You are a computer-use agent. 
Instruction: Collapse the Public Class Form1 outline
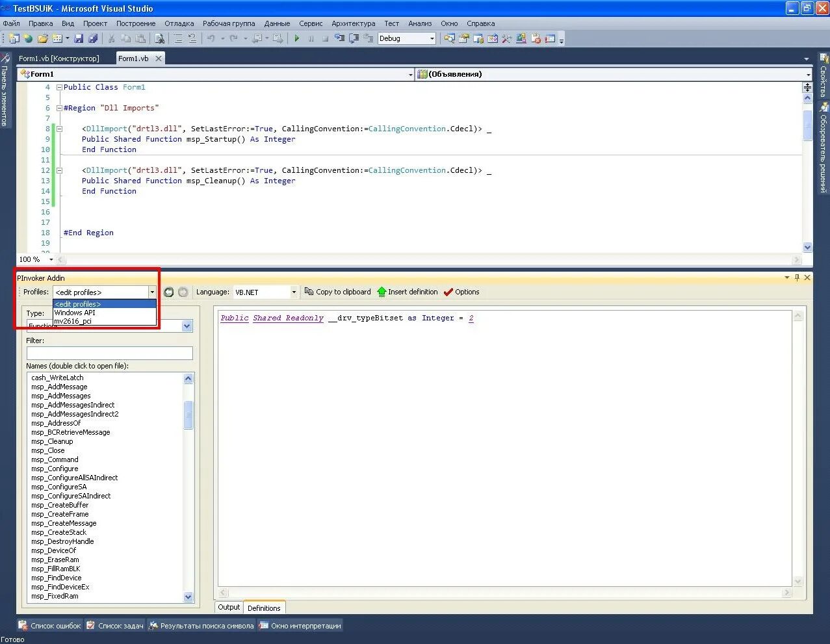point(59,87)
